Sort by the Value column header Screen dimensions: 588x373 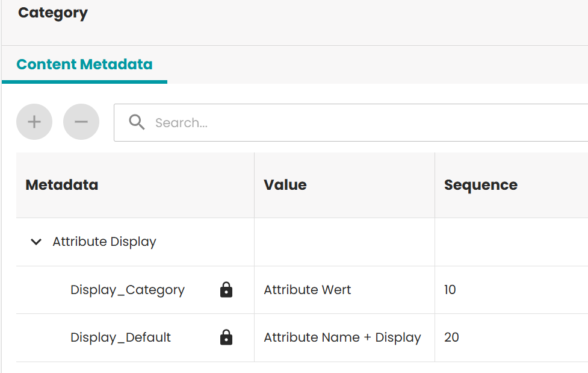285,185
